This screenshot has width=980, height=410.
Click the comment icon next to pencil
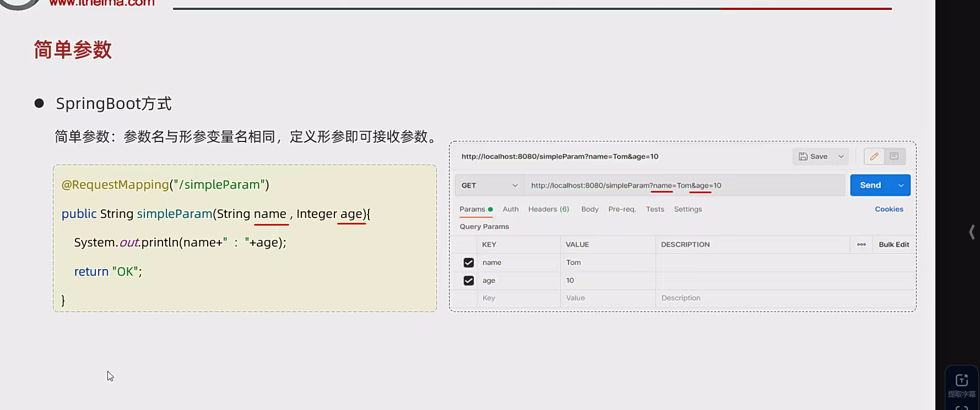coord(894,156)
